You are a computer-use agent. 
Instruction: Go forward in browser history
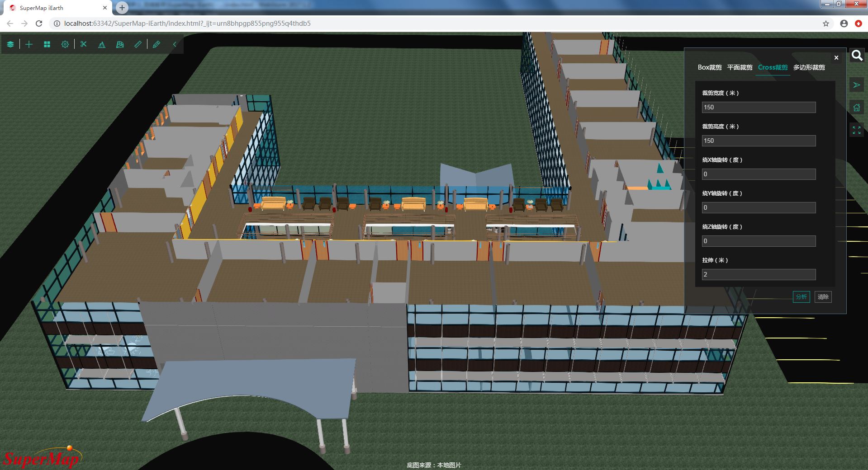(24, 23)
